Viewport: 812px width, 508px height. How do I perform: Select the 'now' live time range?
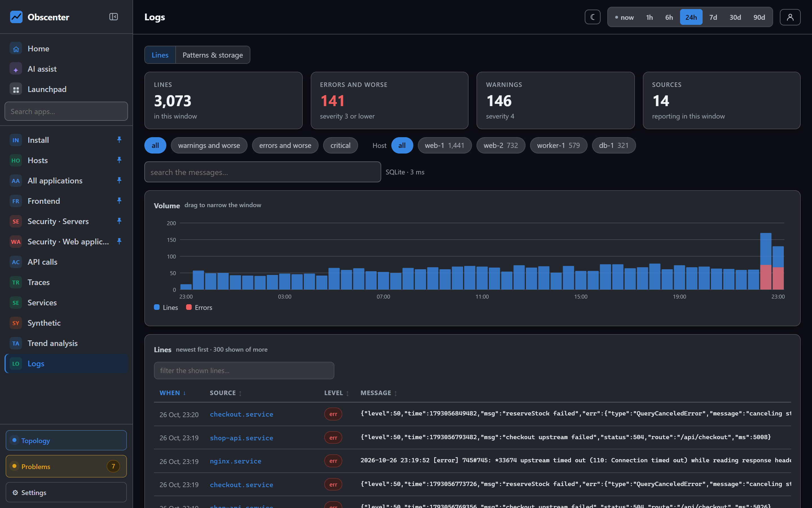[624, 17]
